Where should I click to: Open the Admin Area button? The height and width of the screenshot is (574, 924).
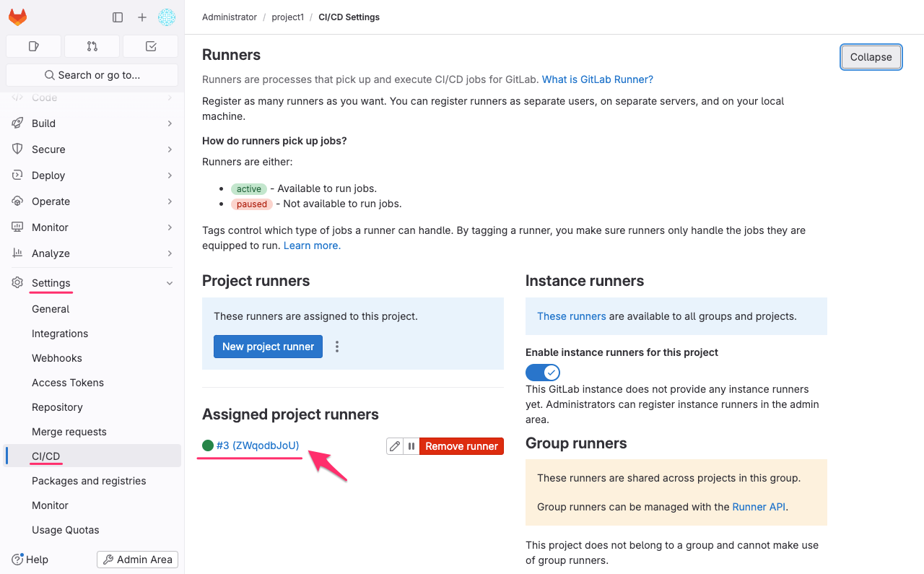tap(137, 560)
